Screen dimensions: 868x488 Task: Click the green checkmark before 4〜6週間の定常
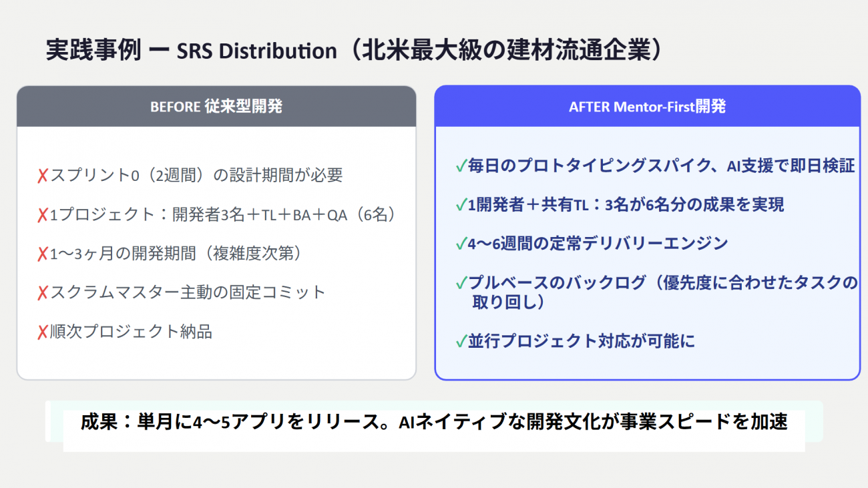coord(461,244)
